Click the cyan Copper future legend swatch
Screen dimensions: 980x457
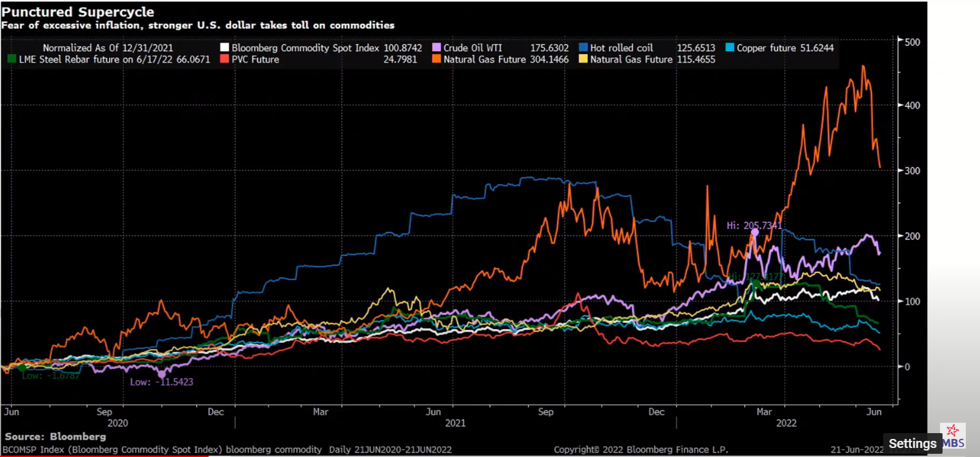point(729,48)
